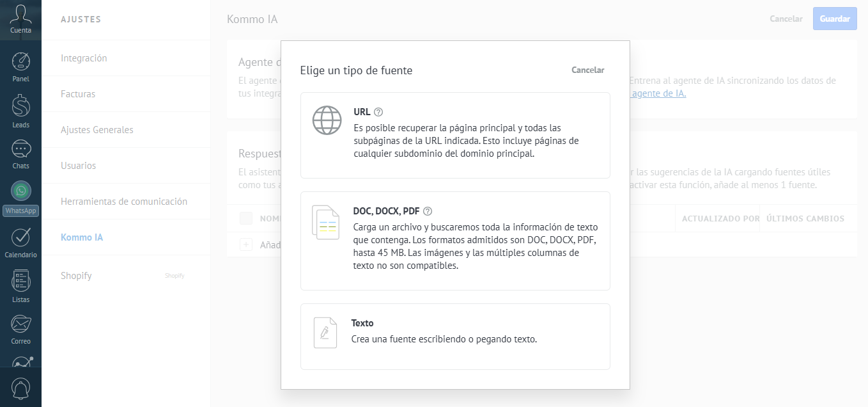Open Ajustes Generales
This screenshot has width=868, height=407.
click(97, 130)
